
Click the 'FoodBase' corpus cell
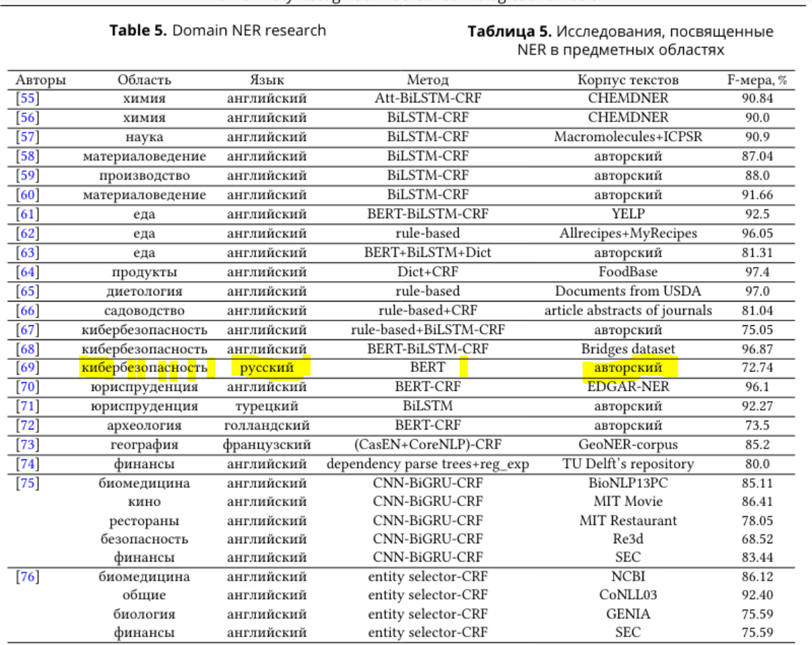click(628, 272)
